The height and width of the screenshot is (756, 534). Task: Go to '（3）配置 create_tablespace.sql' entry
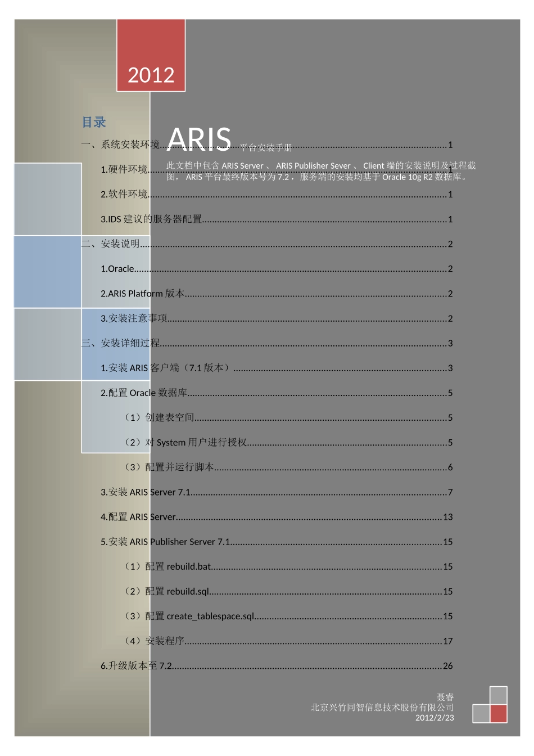tap(287, 616)
